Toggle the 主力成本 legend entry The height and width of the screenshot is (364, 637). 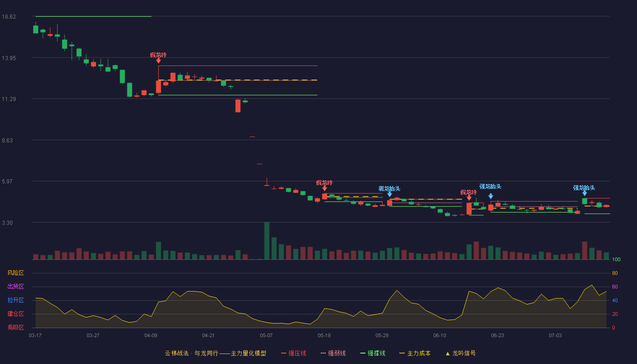pos(415,353)
